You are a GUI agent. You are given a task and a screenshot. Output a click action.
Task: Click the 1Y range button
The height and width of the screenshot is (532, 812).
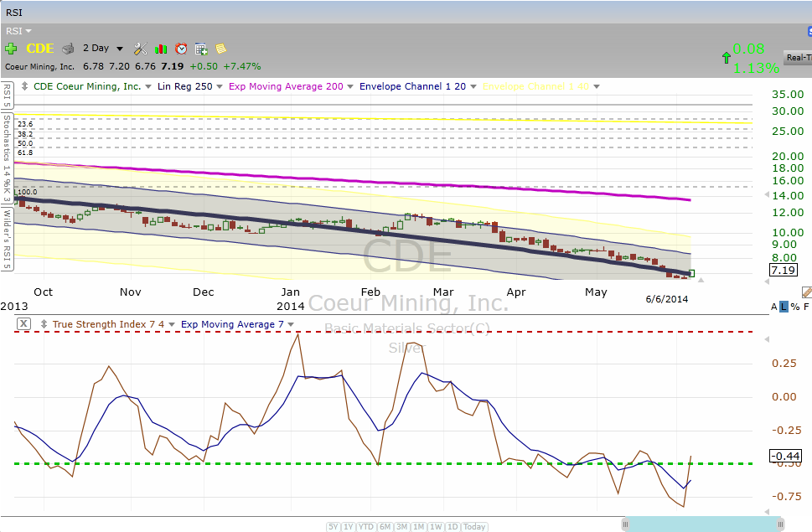(349, 527)
